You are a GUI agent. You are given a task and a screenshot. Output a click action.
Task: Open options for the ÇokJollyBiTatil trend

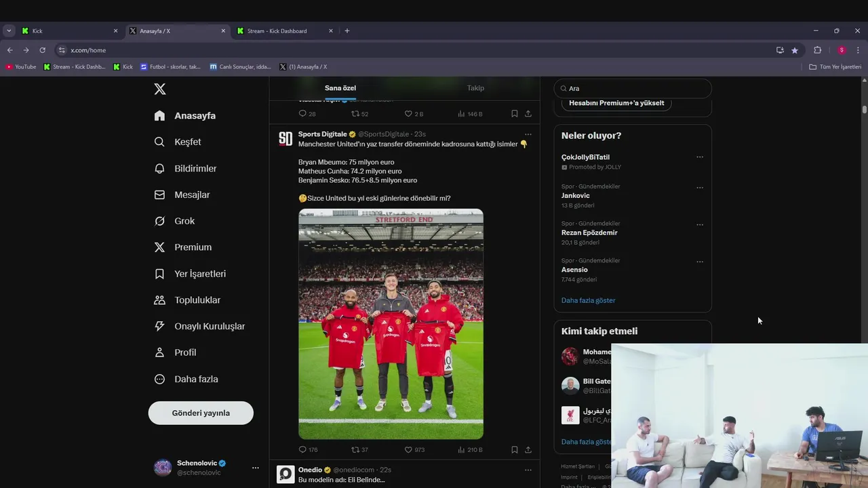coord(700,157)
